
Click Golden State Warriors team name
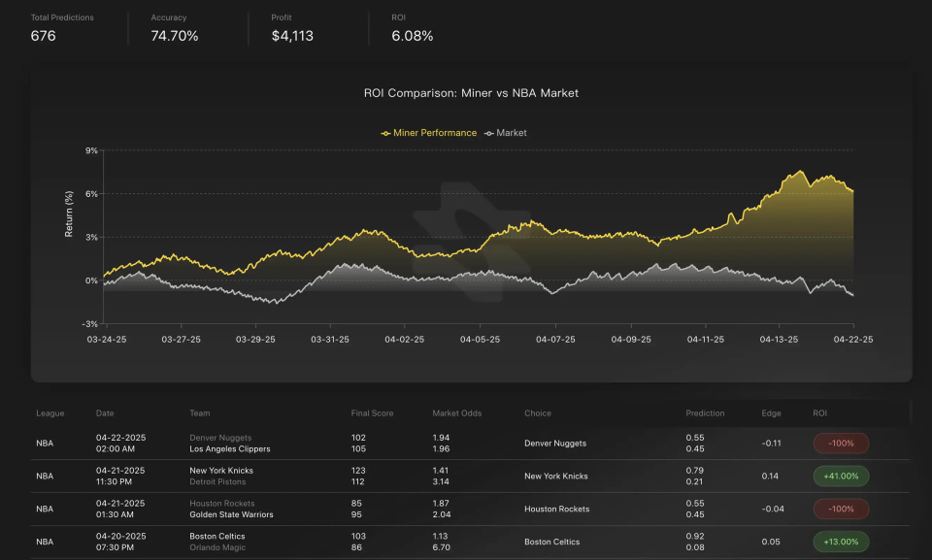232,515
